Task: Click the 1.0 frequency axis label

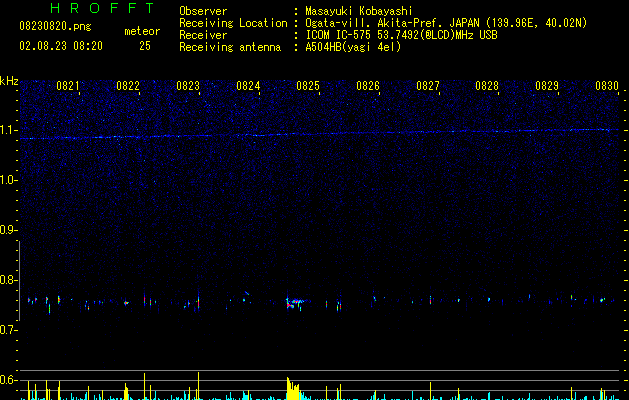Action: (8, 180)
